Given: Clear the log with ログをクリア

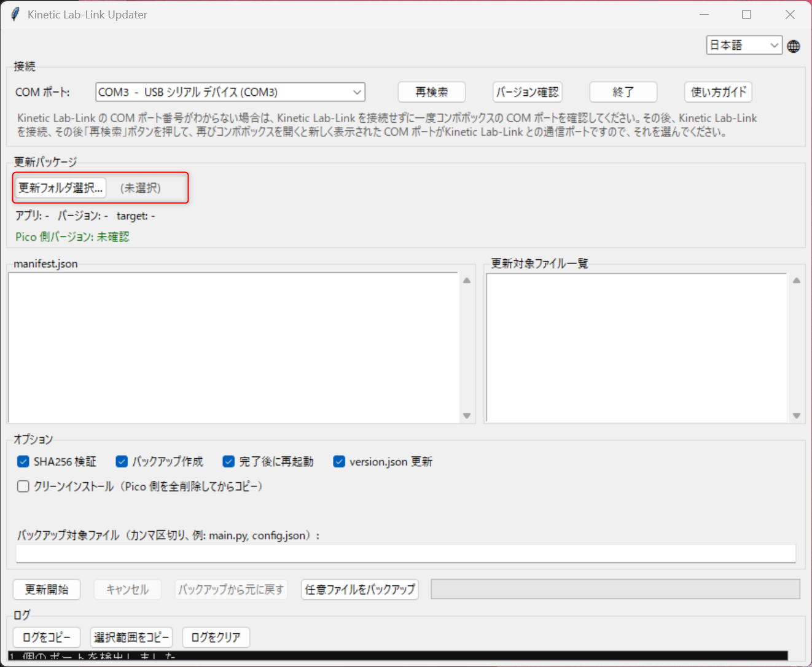Looking at the screenshot, I should point(216,638).
